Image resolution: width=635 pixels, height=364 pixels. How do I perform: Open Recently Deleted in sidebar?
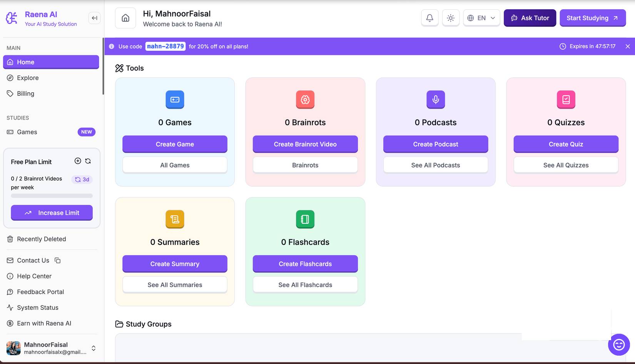[x=41, y=239]
